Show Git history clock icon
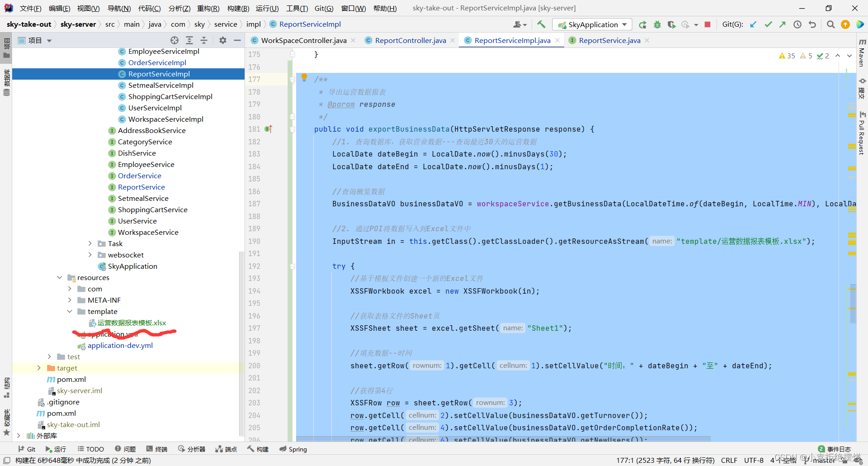 (797, 24)
